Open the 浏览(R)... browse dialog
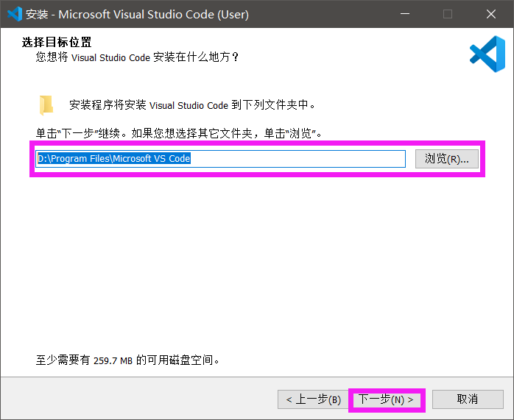The width and height of the screenshot is (514, 420). coord(447,159)
